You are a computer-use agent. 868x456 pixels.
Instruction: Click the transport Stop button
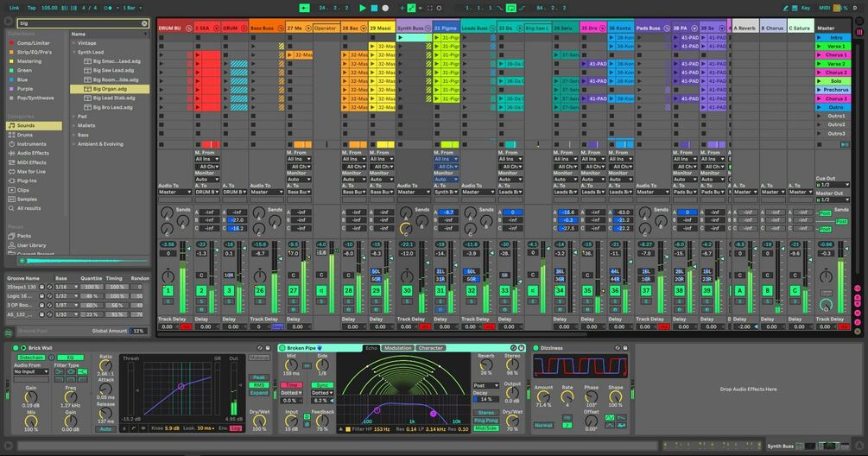point(374,8)
